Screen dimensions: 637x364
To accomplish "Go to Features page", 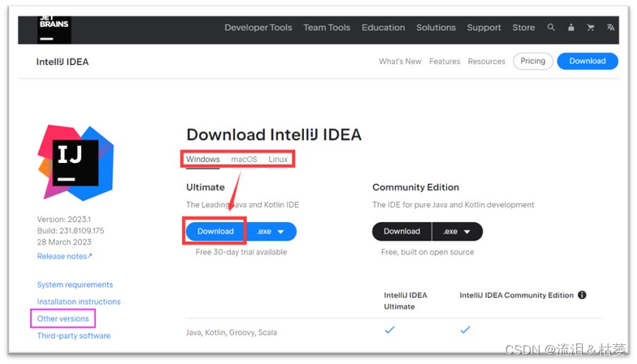I will [x=444, y=61].
